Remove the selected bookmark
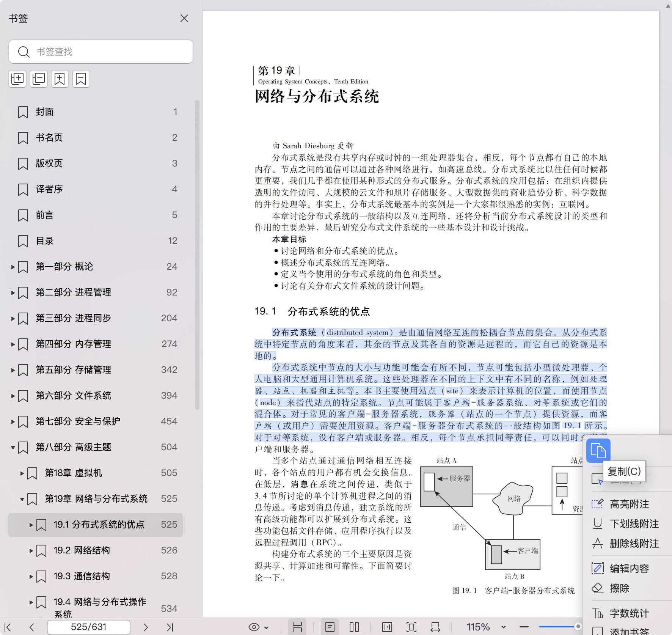Screen dimensions: 672x635 (81, 79)
